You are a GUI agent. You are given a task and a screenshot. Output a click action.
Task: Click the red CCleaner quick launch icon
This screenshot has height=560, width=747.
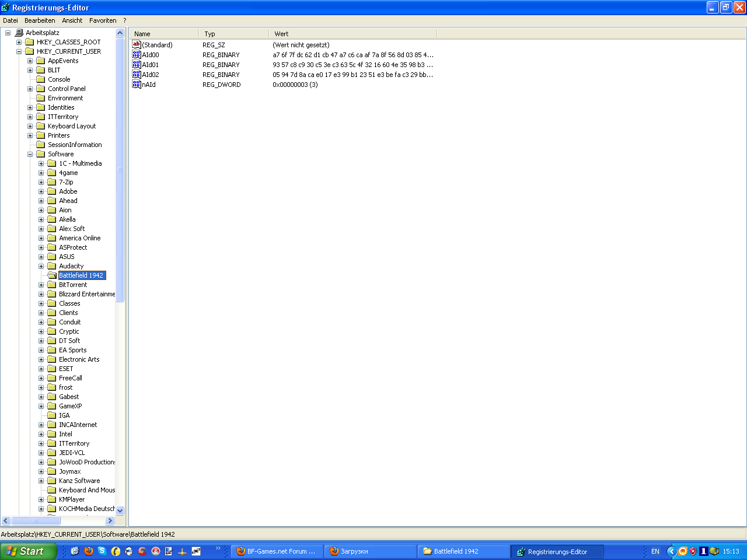[x=142, y=551]
